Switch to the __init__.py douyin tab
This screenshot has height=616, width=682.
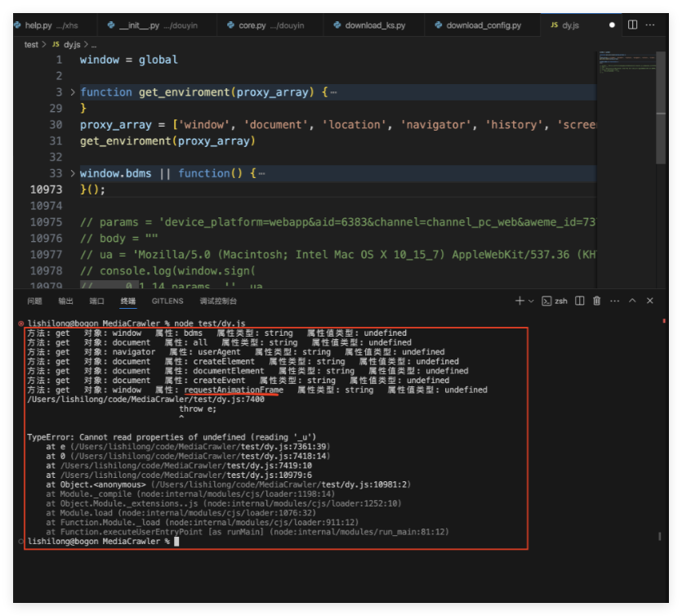click(x=157, y=25)
